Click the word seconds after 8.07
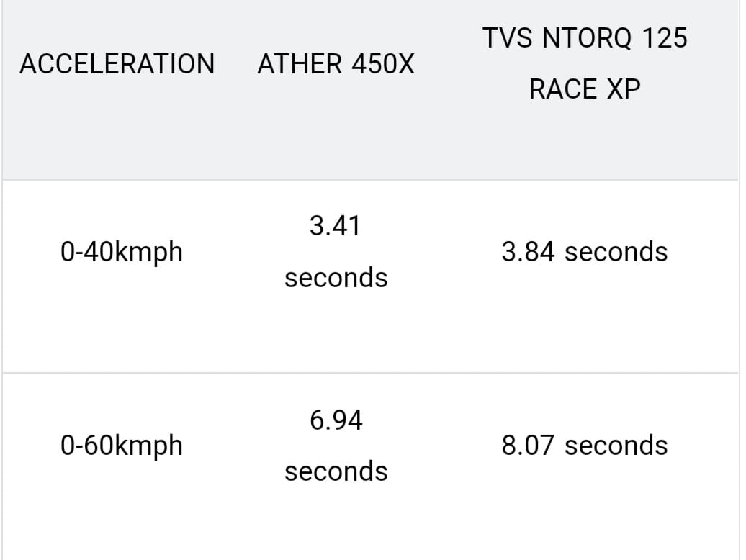The image size is (746, 560). tap(616, 446)
